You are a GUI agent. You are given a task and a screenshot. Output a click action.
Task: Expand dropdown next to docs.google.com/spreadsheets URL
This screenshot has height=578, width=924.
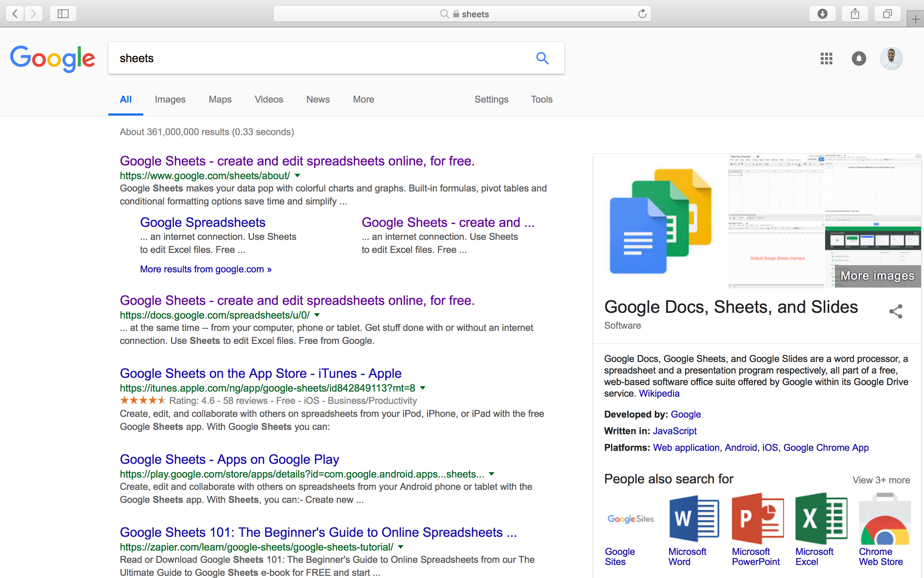coord(317,315)
